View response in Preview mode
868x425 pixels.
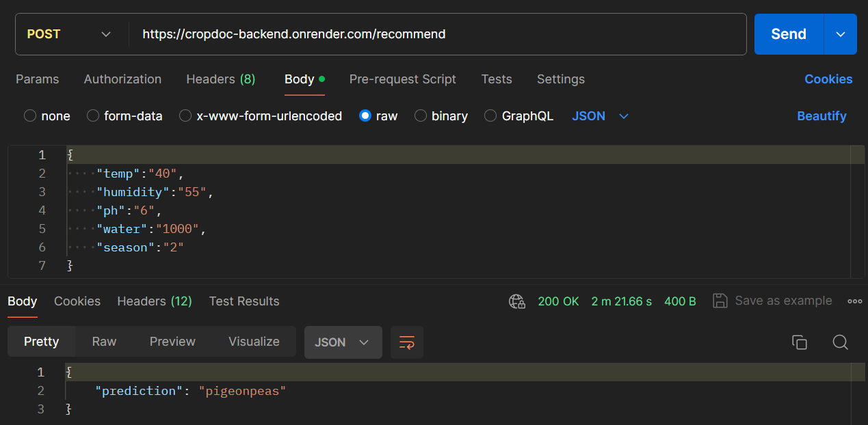[x=172, y=341]
